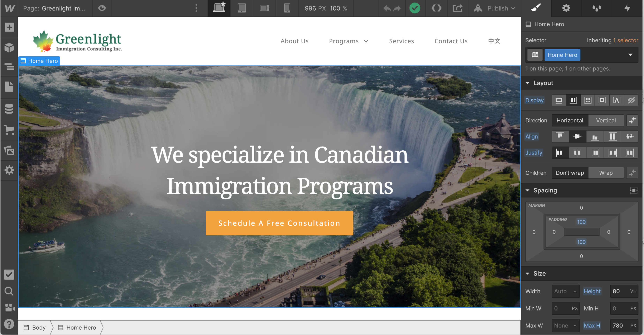Open the Home Hero selector dropdown arrow

[x=630, y=55]
